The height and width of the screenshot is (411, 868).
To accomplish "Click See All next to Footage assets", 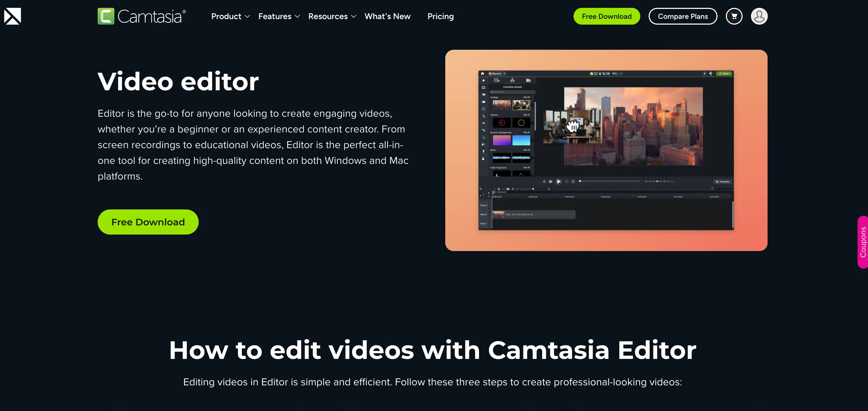I will point(527,97).
